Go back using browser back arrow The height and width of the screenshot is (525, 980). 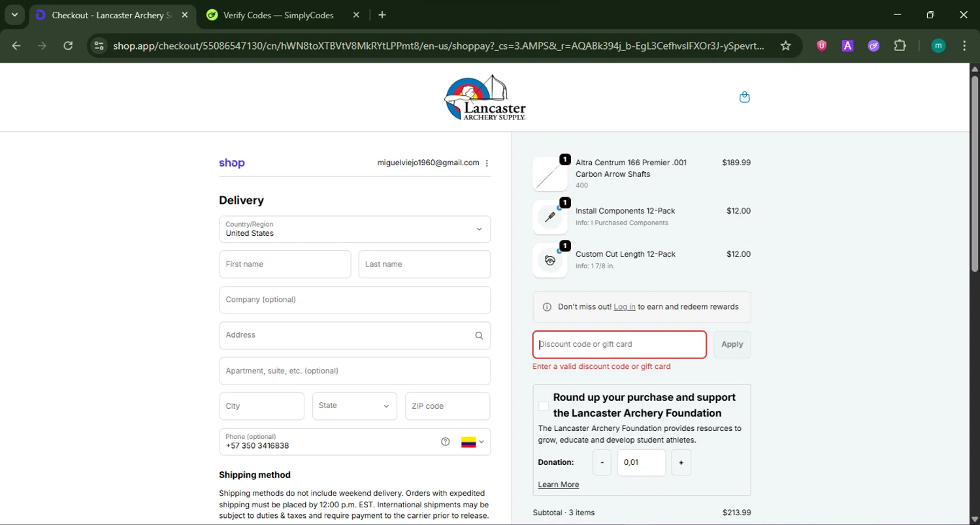point(16,46)
